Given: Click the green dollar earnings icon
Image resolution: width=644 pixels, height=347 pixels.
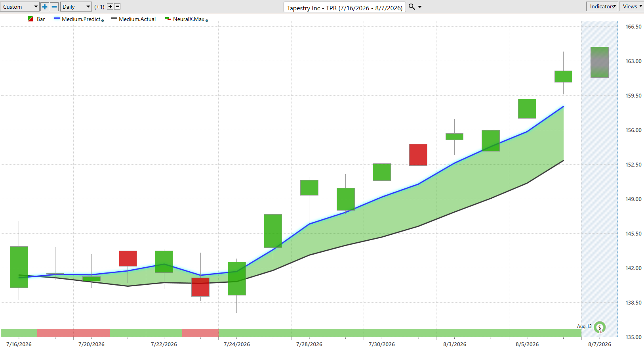Looking at the screenshot, I should click(x=600, y=327).
